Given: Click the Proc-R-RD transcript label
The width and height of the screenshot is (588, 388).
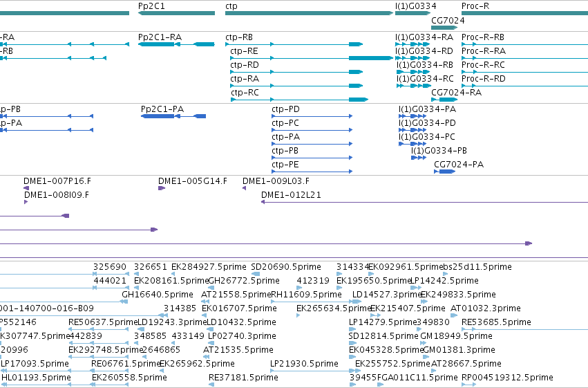Looking at the screenshot, I should (x=484, y=79).
